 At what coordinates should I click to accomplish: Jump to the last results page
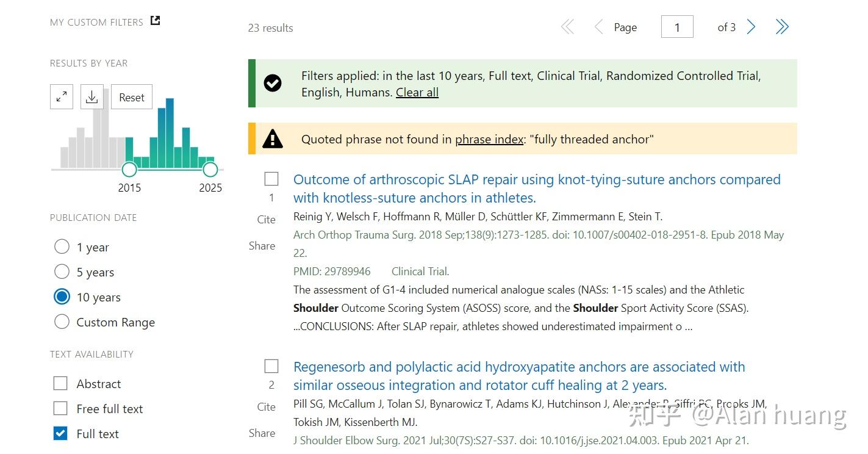pyautogui.click(x=782, y=27)
